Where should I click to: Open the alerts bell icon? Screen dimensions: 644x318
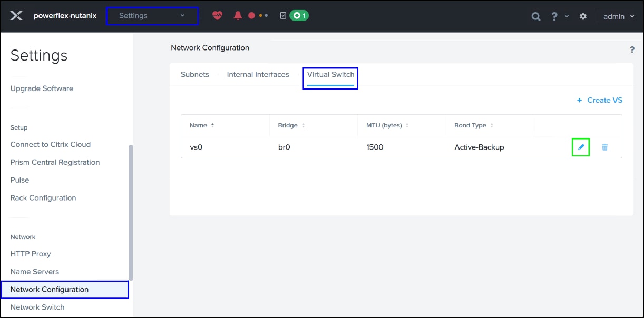coord(238,15)
